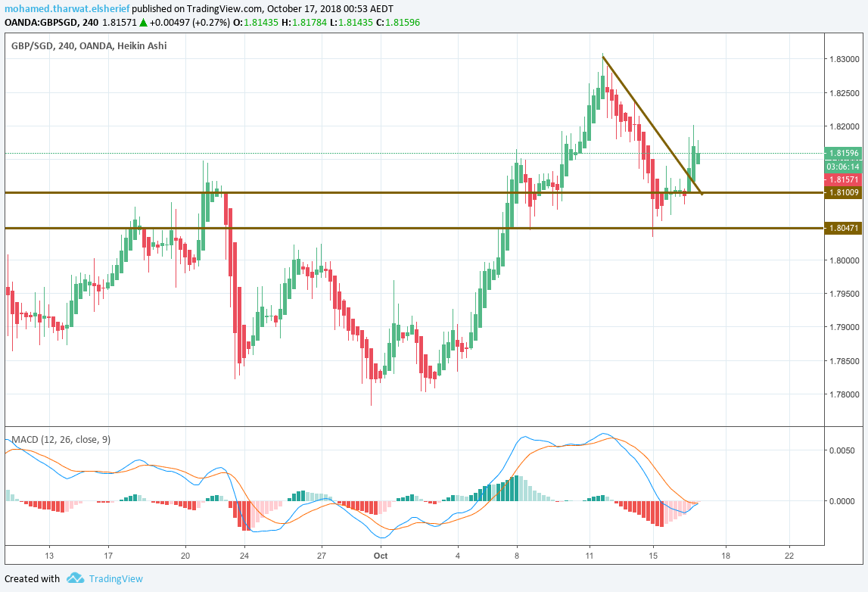This screenshot has width=868, height=592.
Task: Select the 0.0050 MACD axis label
Action: 842,450
